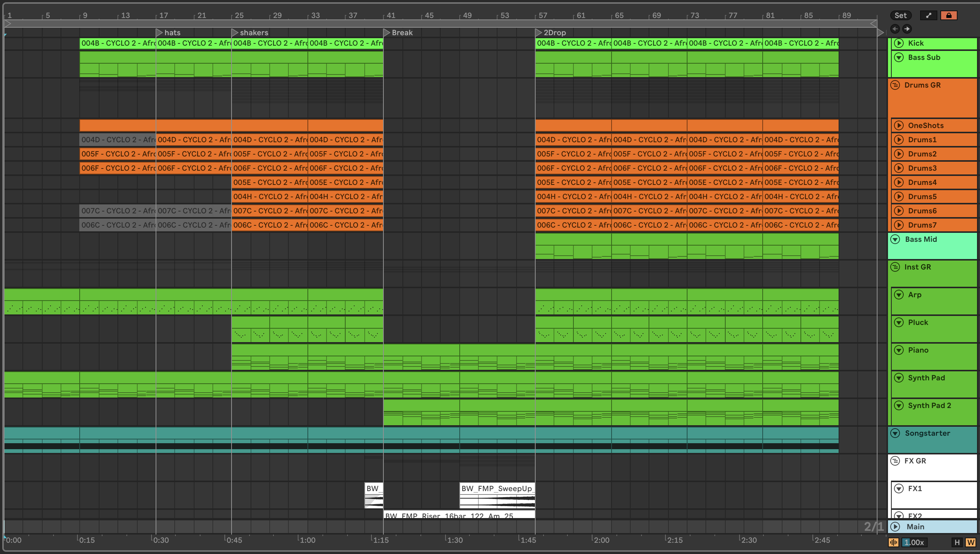Collapse the Songstarter track triangle

click(x=895, y=433)
